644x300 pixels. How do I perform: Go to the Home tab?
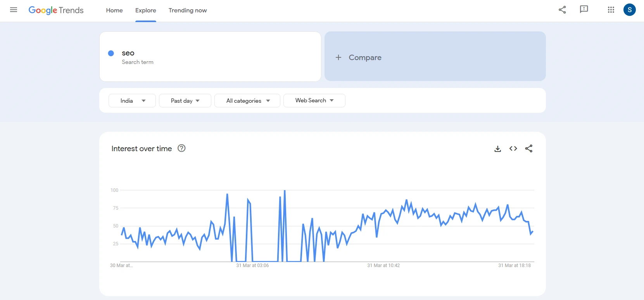(x=114, y=10)
